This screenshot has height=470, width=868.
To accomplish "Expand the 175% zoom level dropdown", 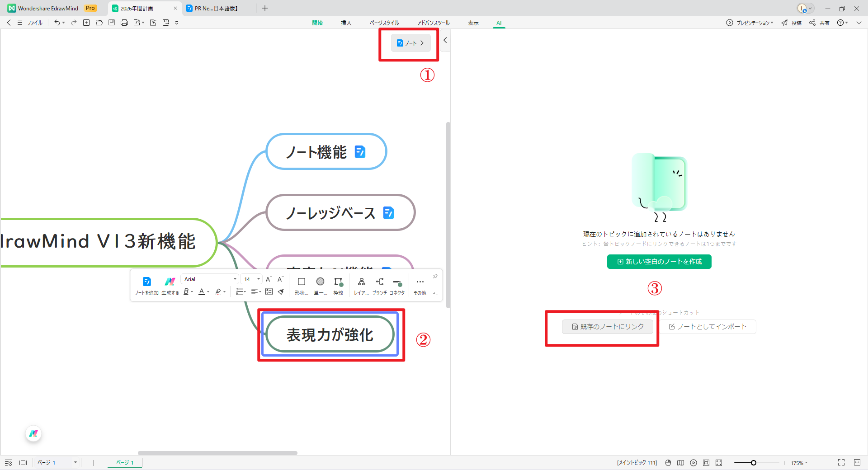I will coord(800,462).
